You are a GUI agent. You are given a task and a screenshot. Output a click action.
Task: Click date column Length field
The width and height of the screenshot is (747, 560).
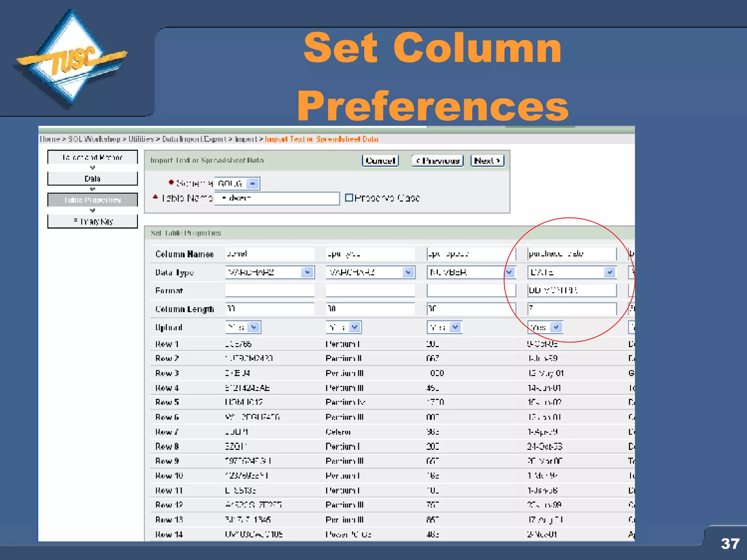(572, 309)
